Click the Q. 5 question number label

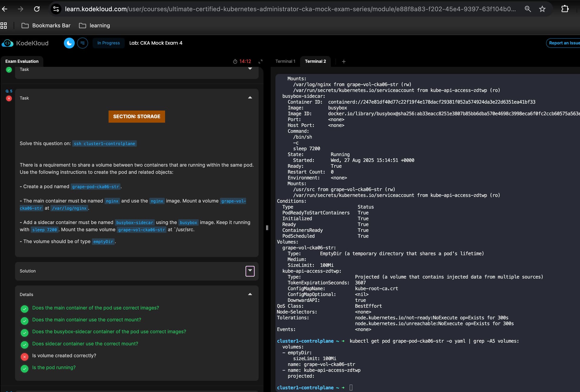tap(9, 91)
